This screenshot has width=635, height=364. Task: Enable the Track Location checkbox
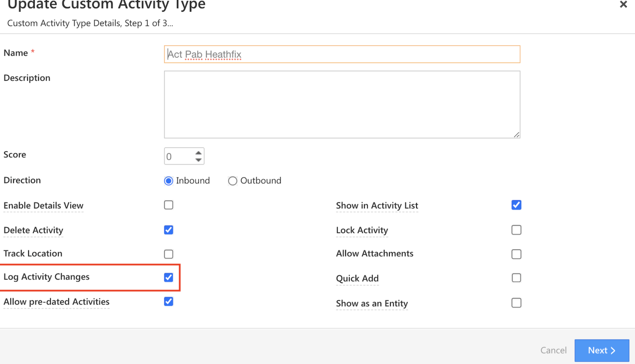tap(169, 254)
